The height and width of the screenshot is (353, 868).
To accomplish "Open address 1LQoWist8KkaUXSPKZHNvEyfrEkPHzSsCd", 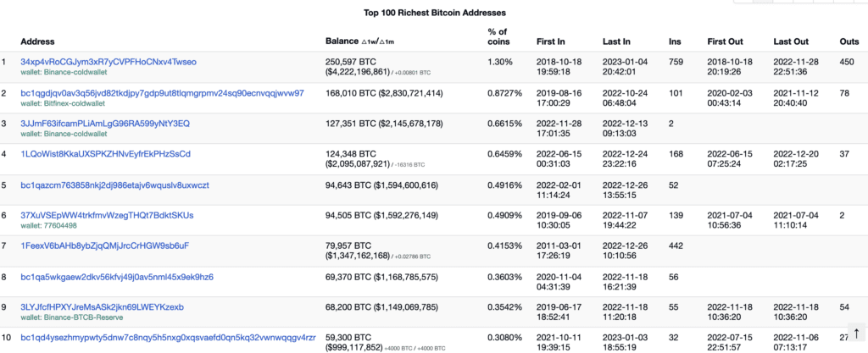I will pos(106,153).
